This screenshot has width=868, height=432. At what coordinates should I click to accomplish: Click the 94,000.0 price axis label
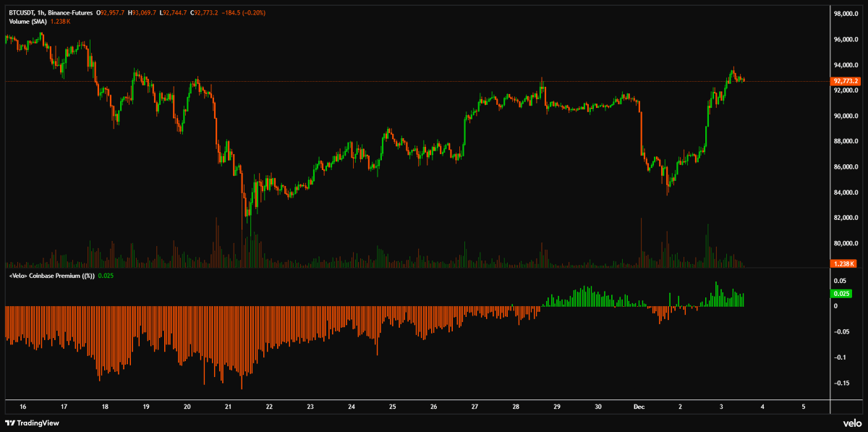pos(847,64)
